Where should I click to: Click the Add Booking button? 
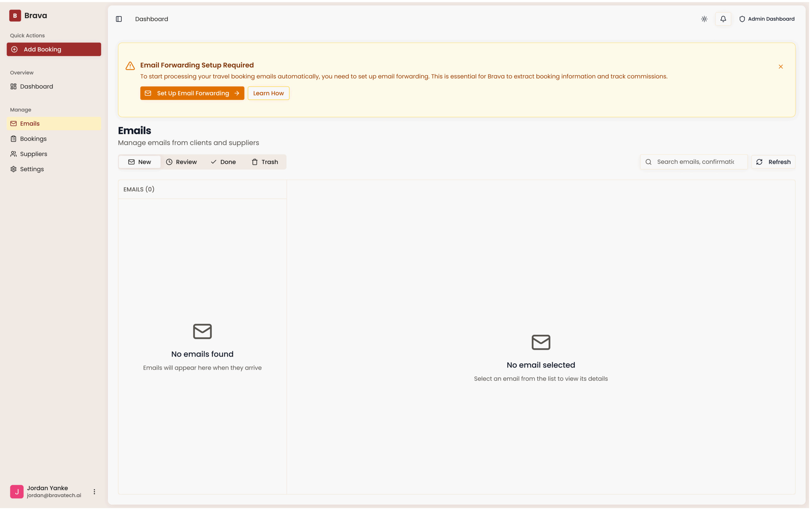(x=54, y=49)
